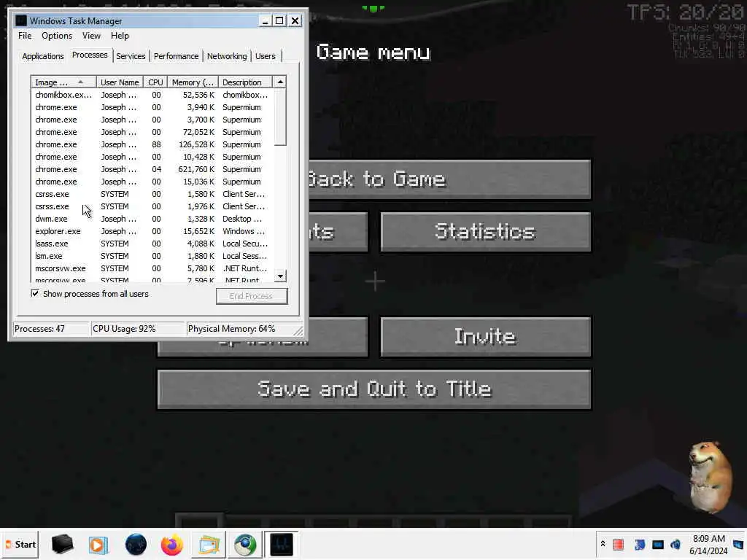Sort by Image Name column header
Image resolution: width=747 pixels, height=560 pixels.
tap(64, 82)
